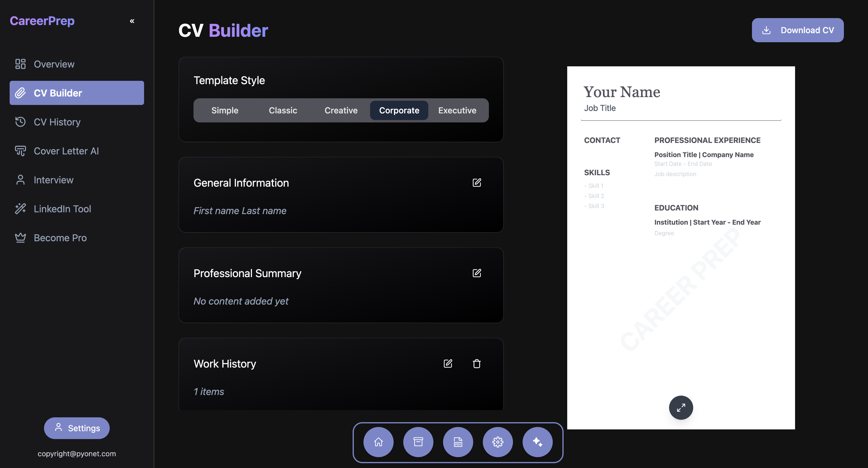This screenshot has width=868, height=468.
Task: Go to CV History in the sidebar
Action: coord(57,122)
